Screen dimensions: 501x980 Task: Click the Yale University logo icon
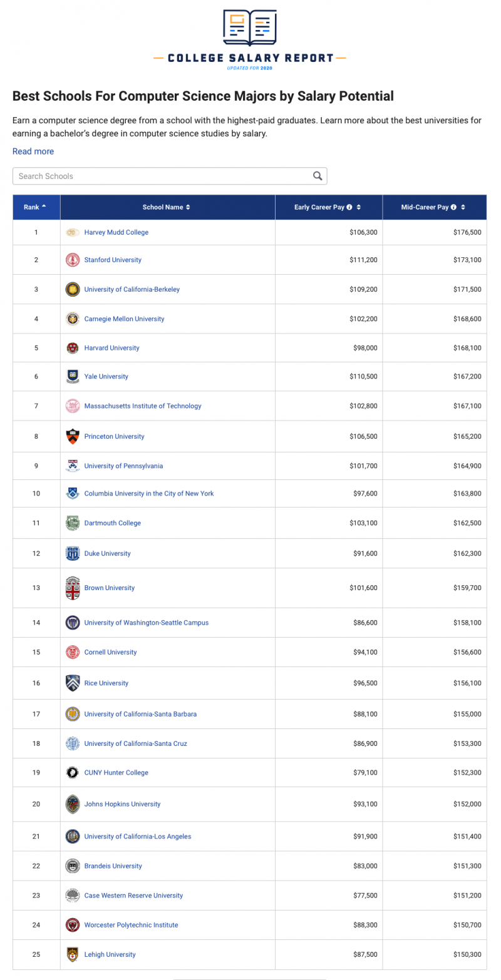pyautogui.click(x=73, y=376)
